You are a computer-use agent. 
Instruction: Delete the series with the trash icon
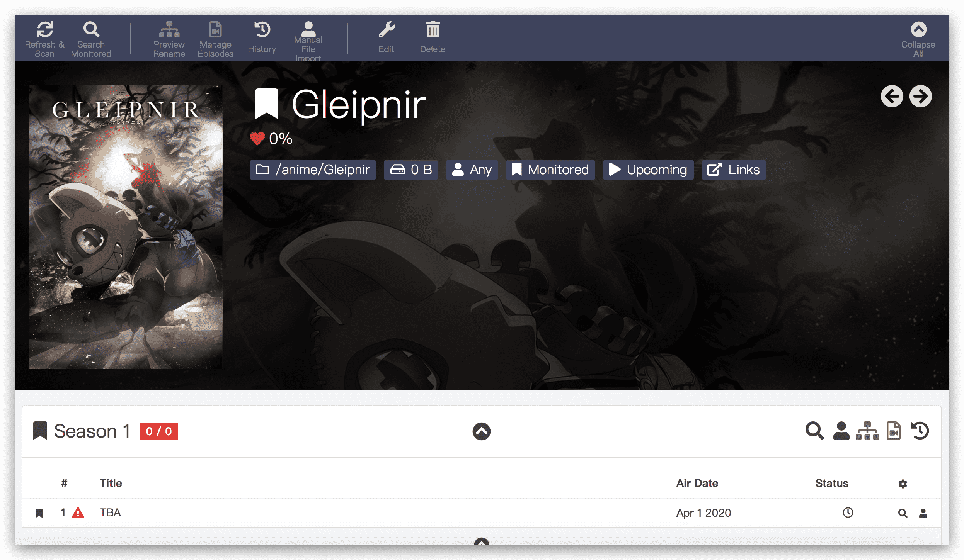click(433, 38)
